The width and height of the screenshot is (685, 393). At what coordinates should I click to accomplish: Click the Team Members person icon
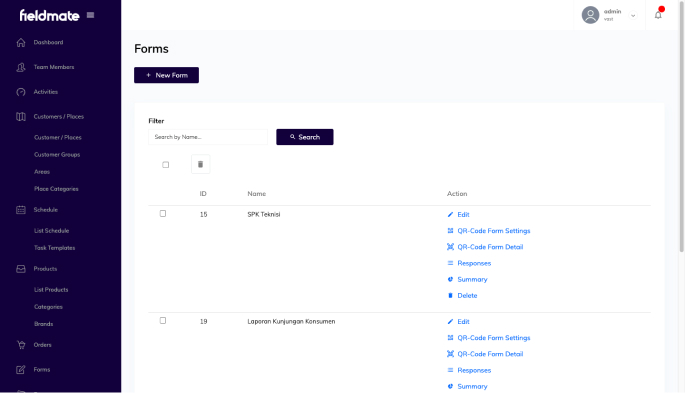21,67
